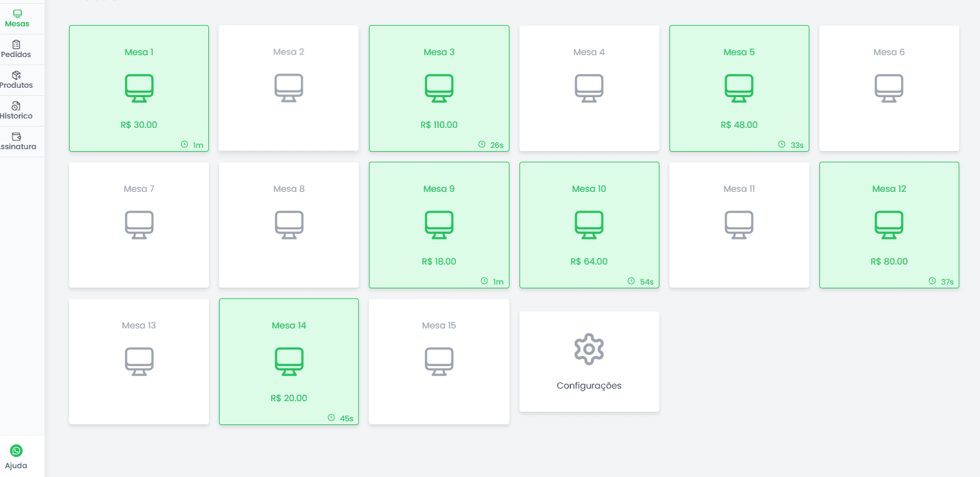Click the Configurações label text
Image resolution: width=980 pixels, height=477 pixels.
[x=589, y=385]
